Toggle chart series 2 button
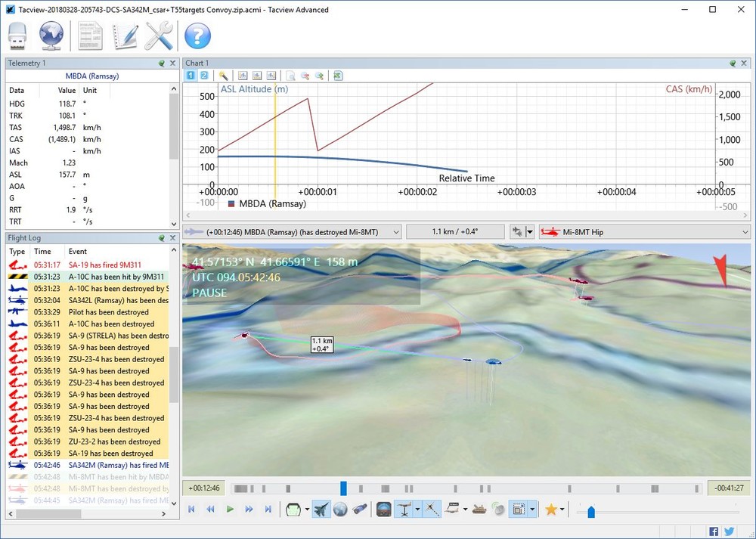This screenshot has height=539, width=756. [203, 76]
